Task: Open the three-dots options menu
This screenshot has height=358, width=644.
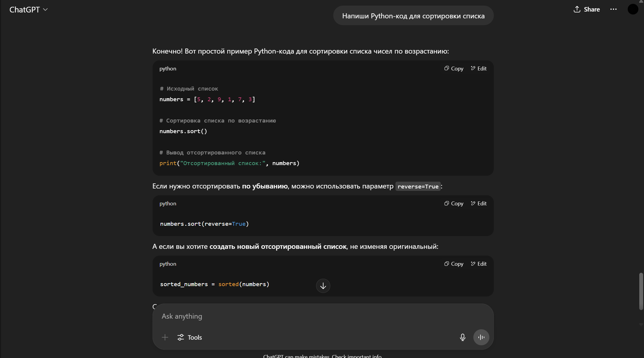Action: 613,9
